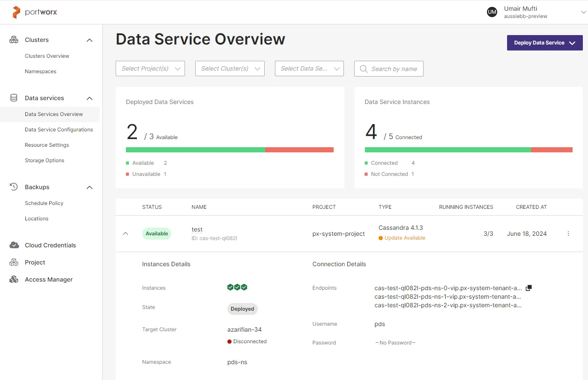588x380 pixels.
Task: Click the Deployed state badge
Action: tap(242, 309)
